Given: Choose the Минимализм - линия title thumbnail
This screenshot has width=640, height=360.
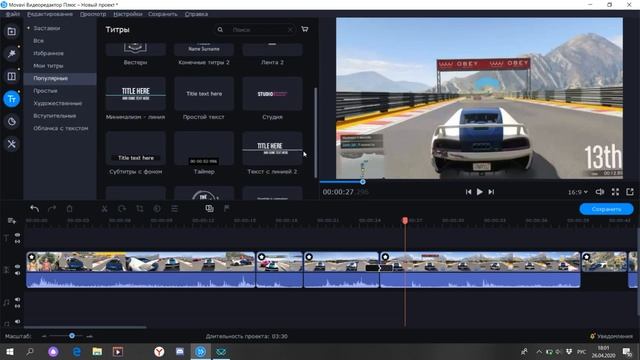Looking at the screenshot, I should point(136,94).
